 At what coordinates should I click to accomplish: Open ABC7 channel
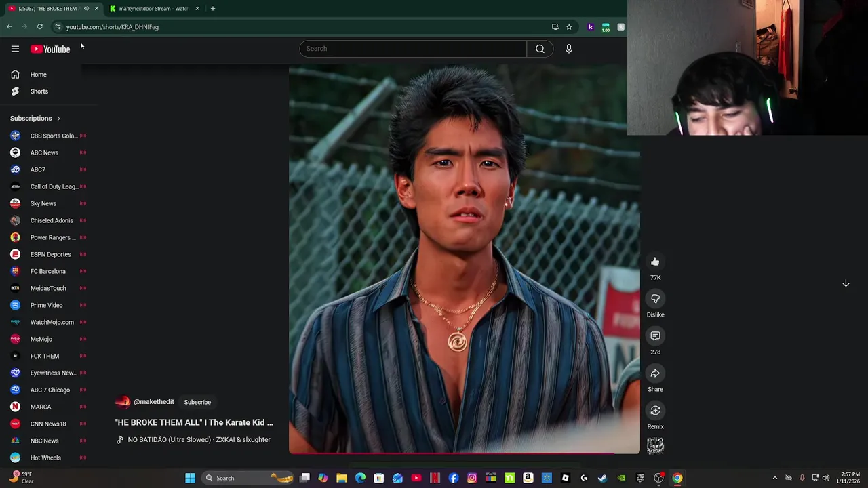pos(47,169)
